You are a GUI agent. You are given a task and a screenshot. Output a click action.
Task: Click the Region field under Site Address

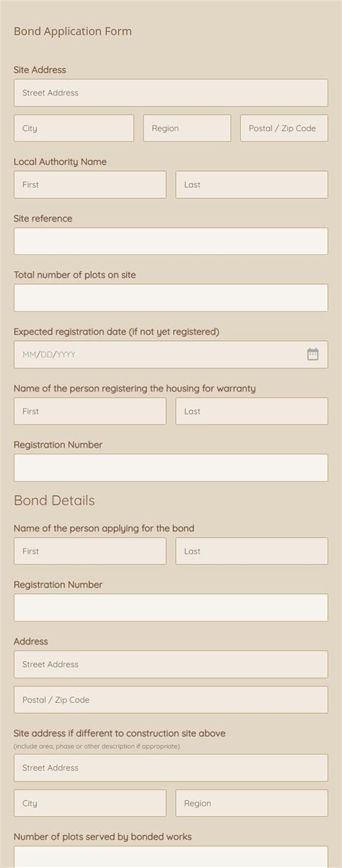(187, 128)
